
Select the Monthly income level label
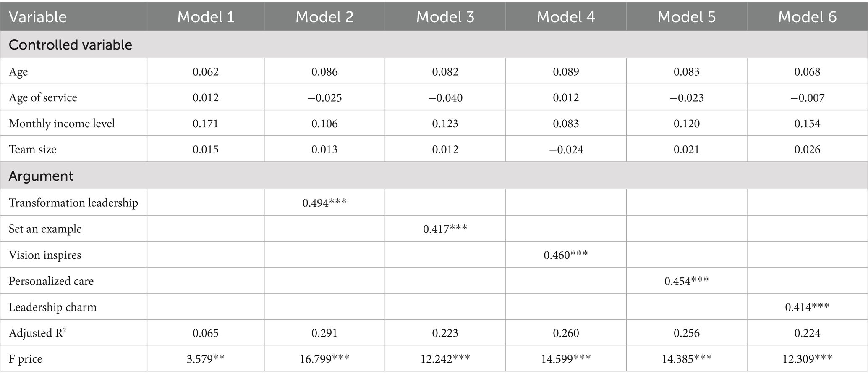pos(62,124)
